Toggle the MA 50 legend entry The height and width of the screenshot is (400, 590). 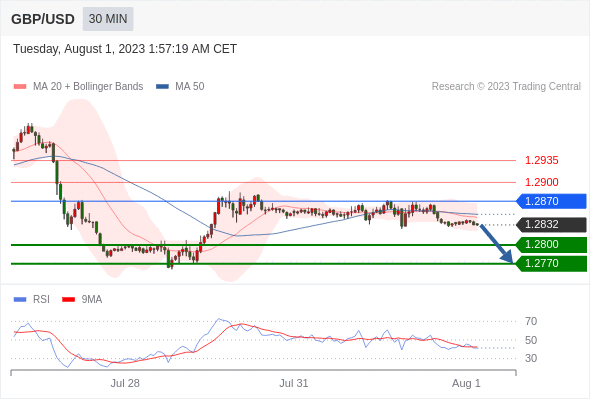180,86
